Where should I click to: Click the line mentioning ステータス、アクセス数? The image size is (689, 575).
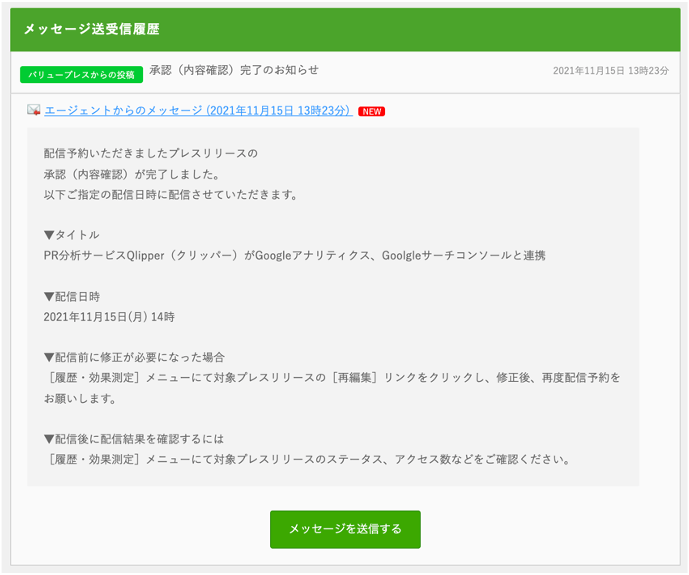point(308,460)
